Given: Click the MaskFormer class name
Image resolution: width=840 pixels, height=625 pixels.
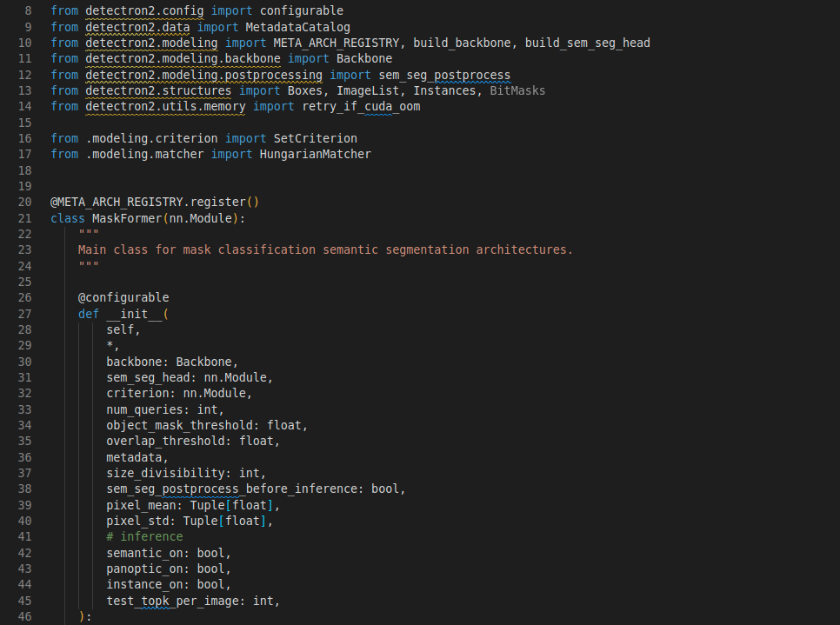Looking at the screenshot, I should click(x=127, y=218).
